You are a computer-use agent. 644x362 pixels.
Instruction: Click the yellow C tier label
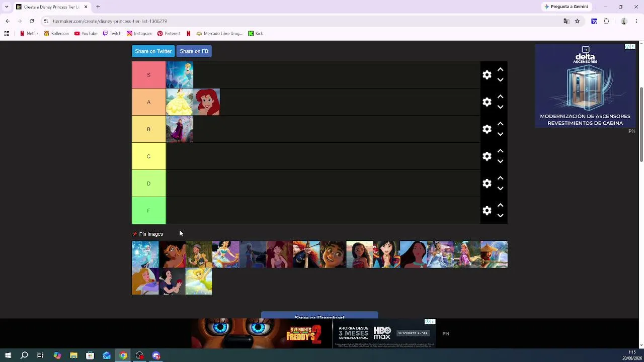(149, 156)
